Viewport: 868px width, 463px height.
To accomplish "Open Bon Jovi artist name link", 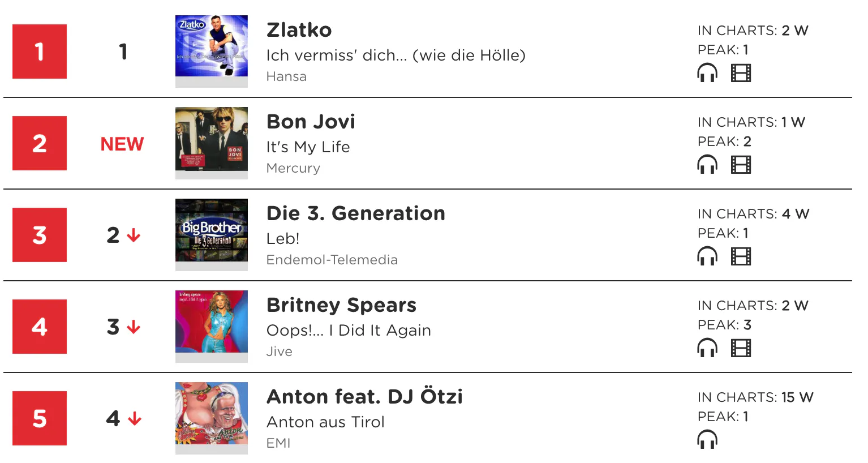I will point(311,122).
